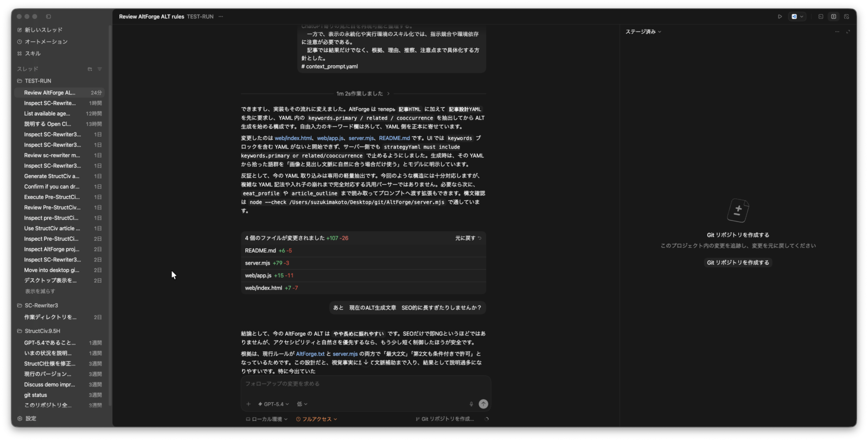
Task: Open in VS Code icon
Action: pyautogui.click(x=794, y=17)
